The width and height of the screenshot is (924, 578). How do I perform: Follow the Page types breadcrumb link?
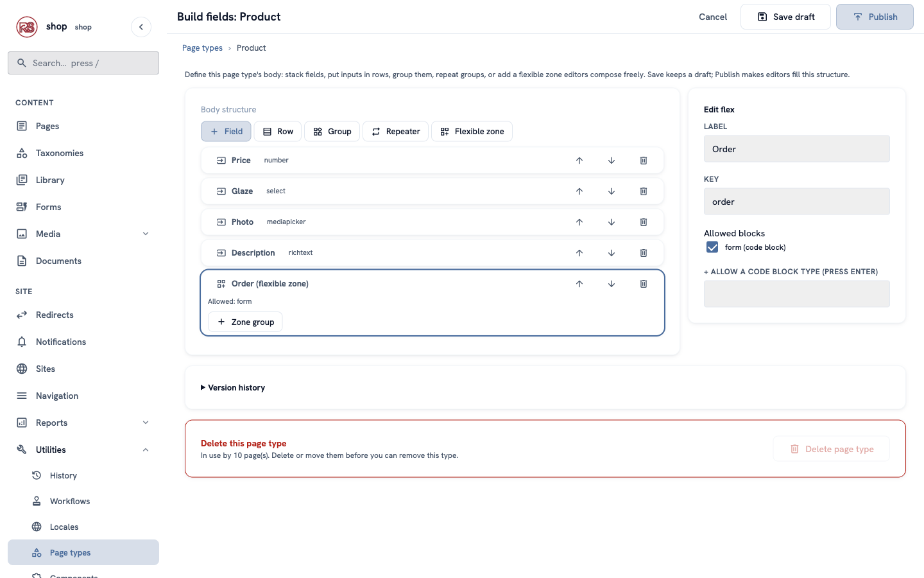(x=202, y=48)
